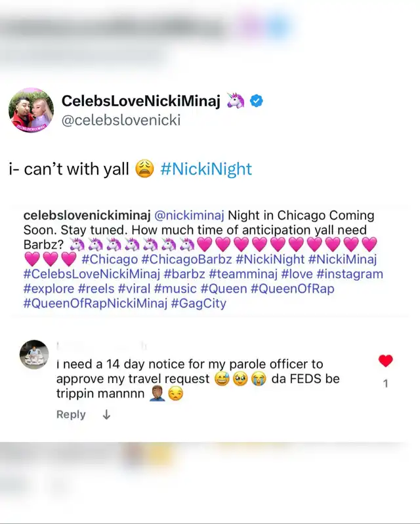This screenshot has height=524, width=420.
Task: Click the unicorn emoji beside CelebsLoveNickiMinaj
Action: [x=236, y=100]
